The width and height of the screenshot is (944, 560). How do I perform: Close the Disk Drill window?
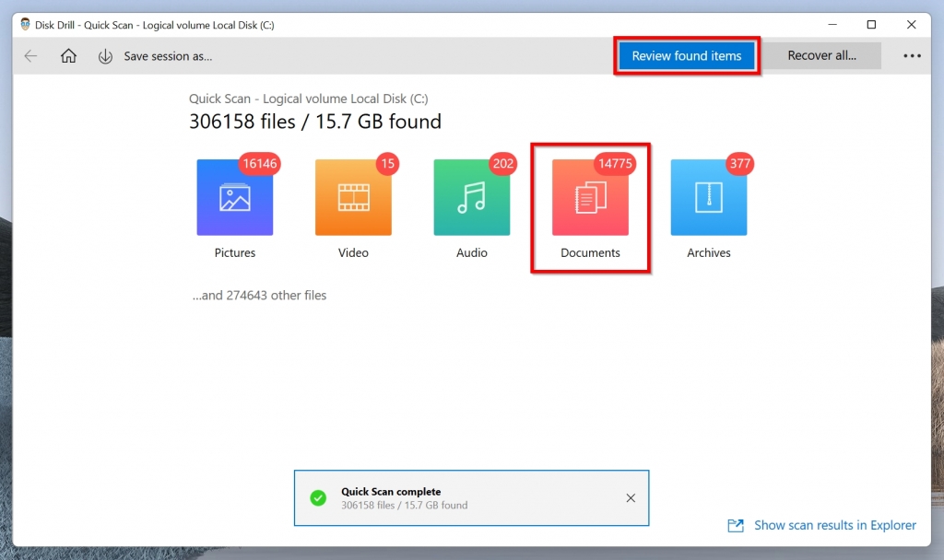coord(912,25)
